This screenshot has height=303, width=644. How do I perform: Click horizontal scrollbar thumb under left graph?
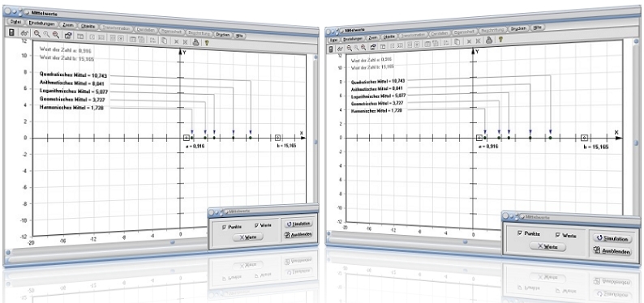pyautogui.click(x=173, y=242)
